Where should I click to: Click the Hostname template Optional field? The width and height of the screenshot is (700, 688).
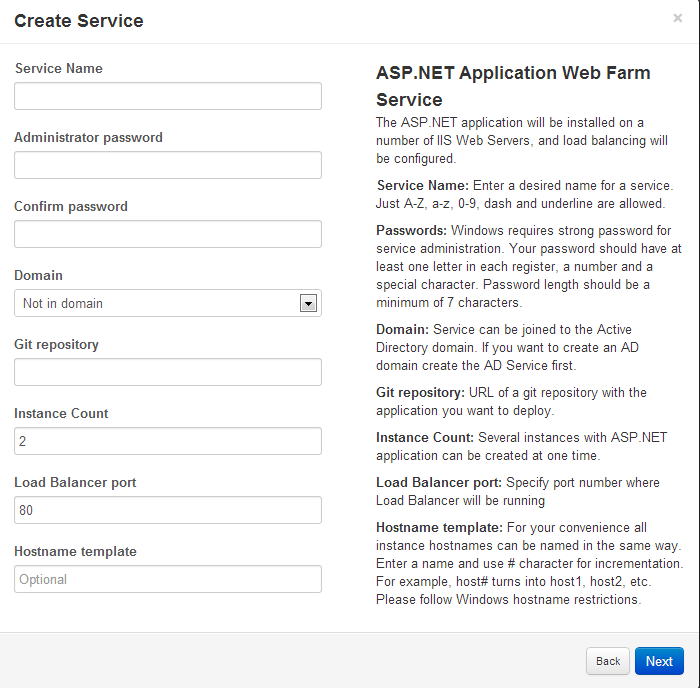[168, 579]
